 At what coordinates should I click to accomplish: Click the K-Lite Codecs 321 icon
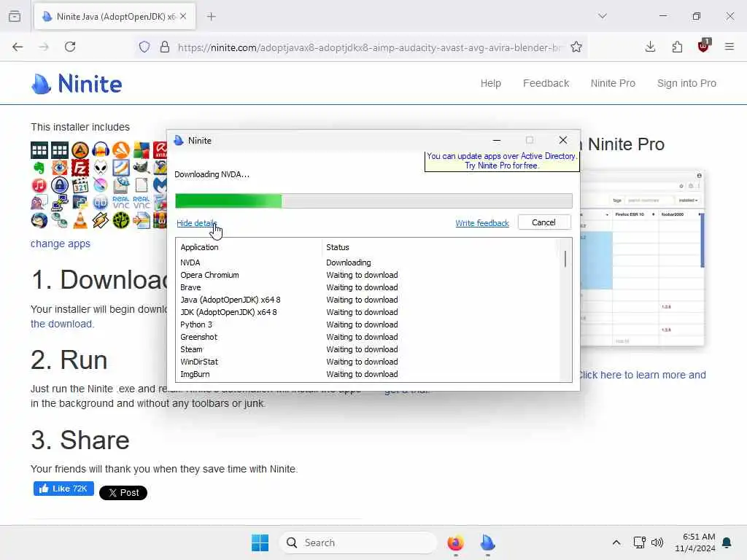pyautogui.click(x=80, y=186)
